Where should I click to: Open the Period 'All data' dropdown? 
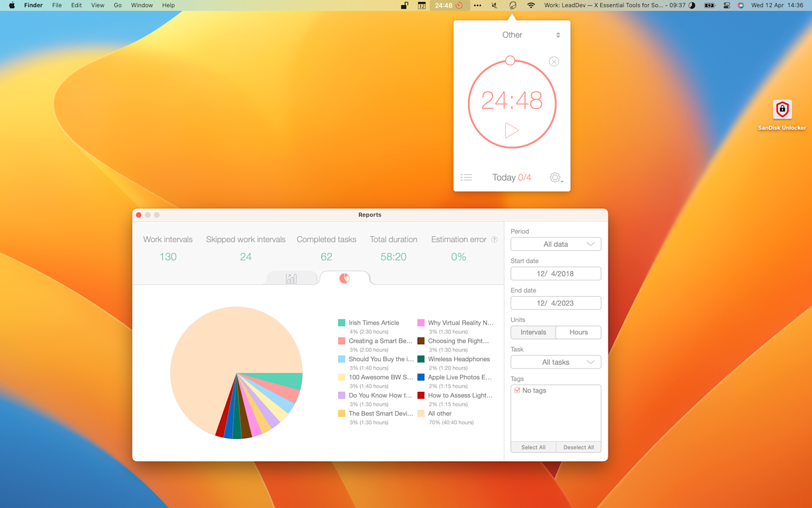click(556, 244)
